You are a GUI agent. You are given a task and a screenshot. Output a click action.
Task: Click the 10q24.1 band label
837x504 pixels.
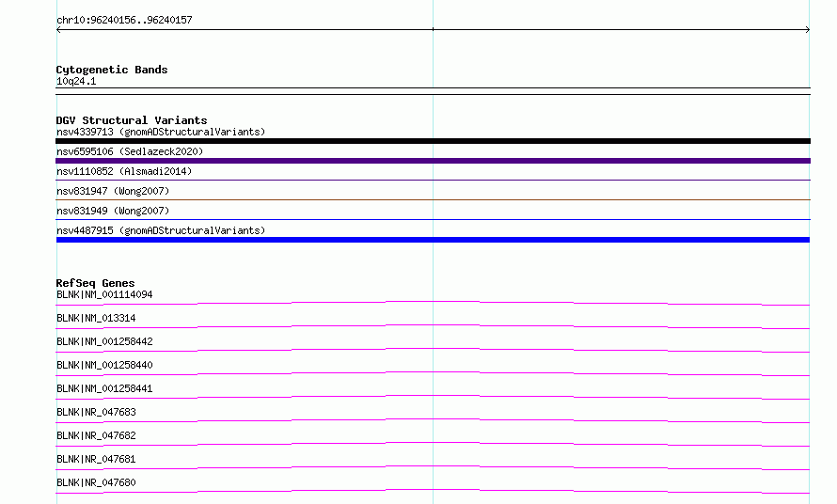click(76, 81)
